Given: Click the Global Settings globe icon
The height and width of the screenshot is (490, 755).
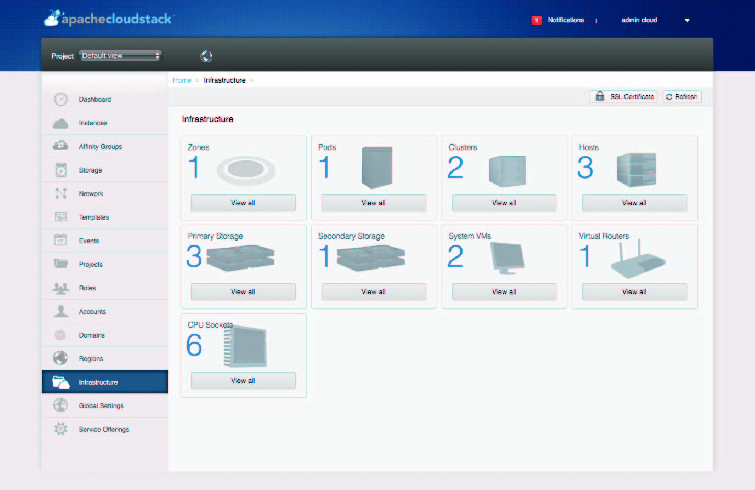Looking at the screenshot, I should pos(61,405).
